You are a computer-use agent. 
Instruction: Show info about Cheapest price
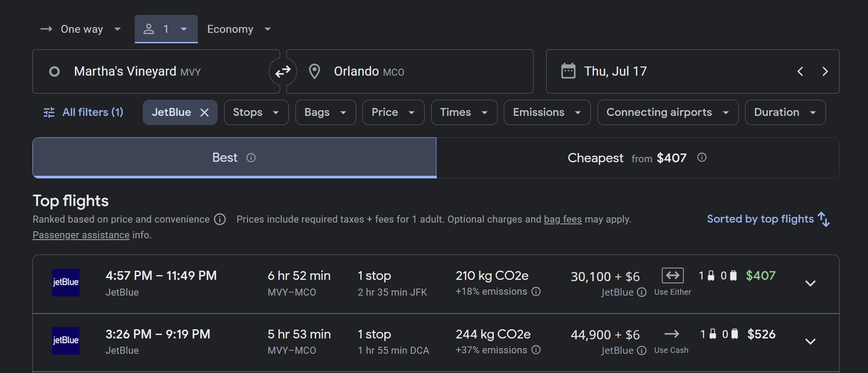[702, 157]
